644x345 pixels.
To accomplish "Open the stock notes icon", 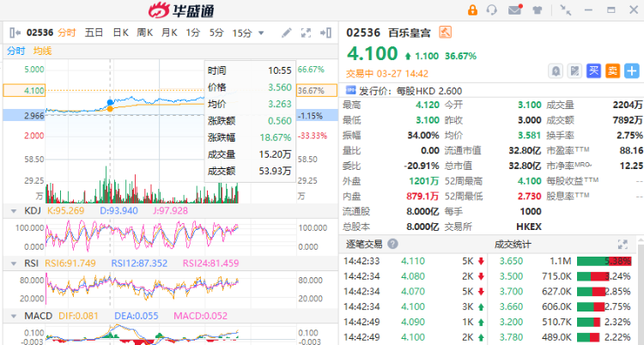I will click(x=574, y=70).
